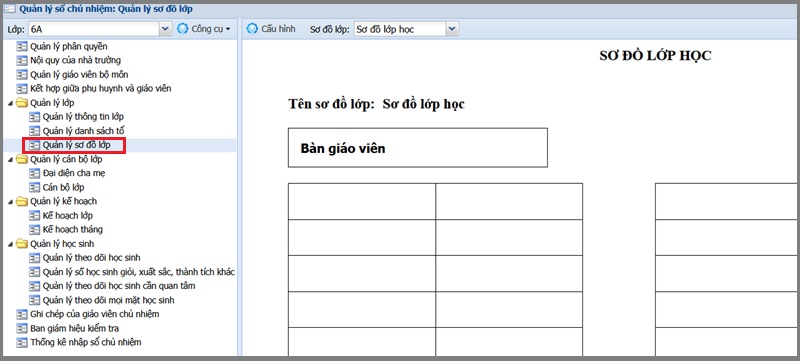Open Quản lý theo dõi học sinh cần quan tâm
Viewport: 800px width, 361px height.
[119, 286]
